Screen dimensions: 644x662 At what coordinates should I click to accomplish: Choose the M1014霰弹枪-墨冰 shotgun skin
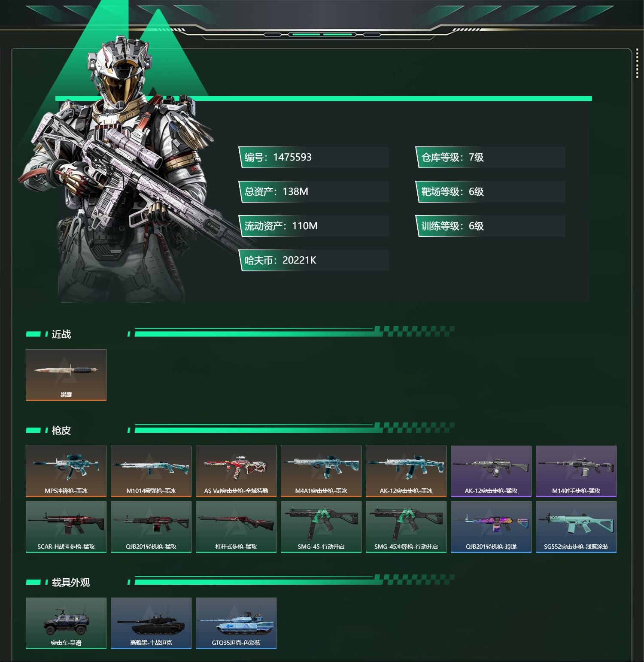151,471
